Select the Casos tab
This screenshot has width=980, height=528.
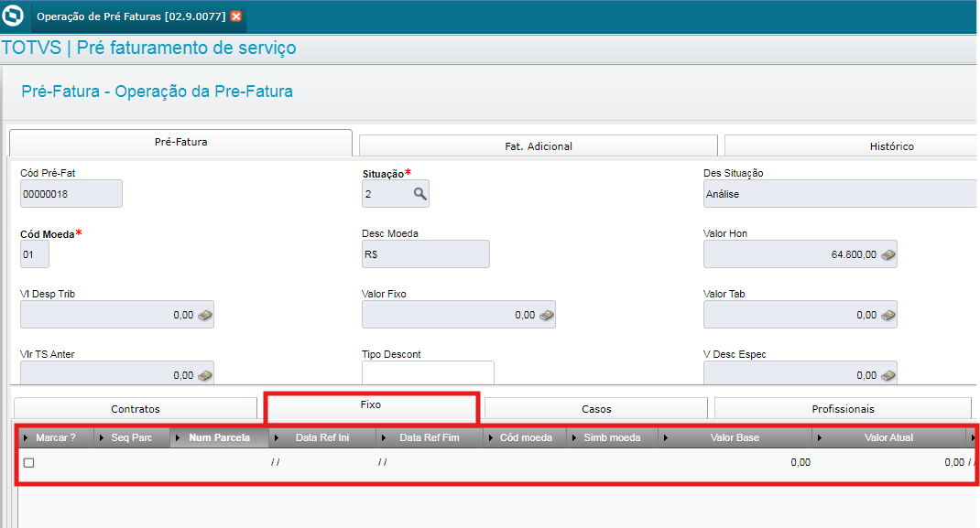(x=595, y=409)
